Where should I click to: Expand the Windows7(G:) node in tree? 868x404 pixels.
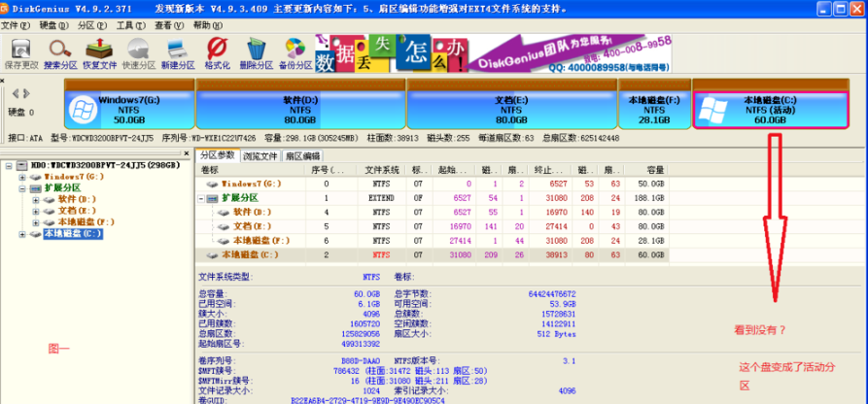pyautogui.click(x=22, y=178)
